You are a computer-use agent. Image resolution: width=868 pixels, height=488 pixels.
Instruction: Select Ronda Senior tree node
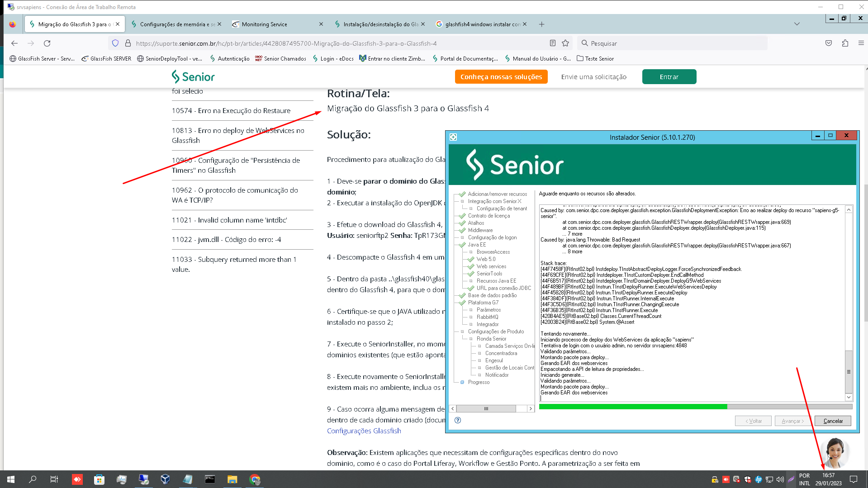pos(491,339)
